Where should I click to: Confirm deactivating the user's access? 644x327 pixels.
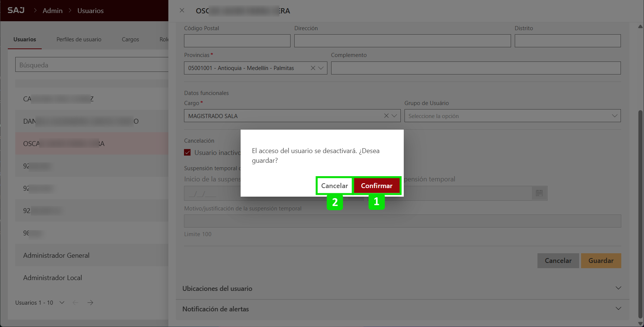click(377, 185)
